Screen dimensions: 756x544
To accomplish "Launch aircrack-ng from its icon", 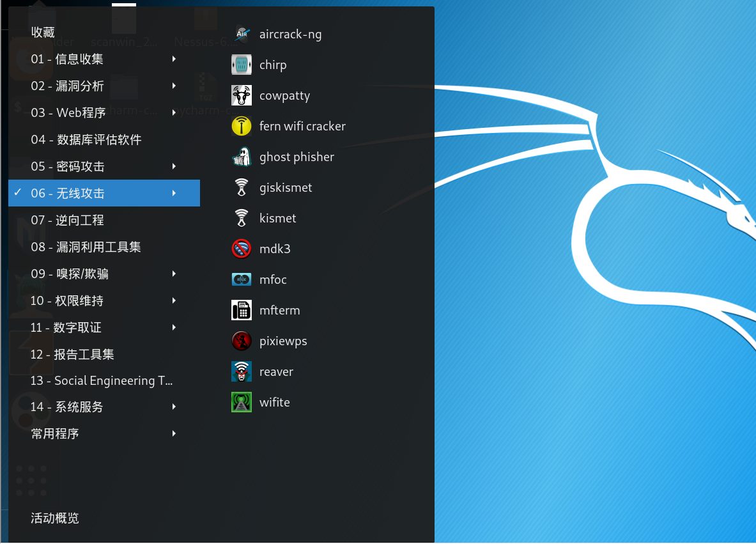I will (x=242, y=34).
